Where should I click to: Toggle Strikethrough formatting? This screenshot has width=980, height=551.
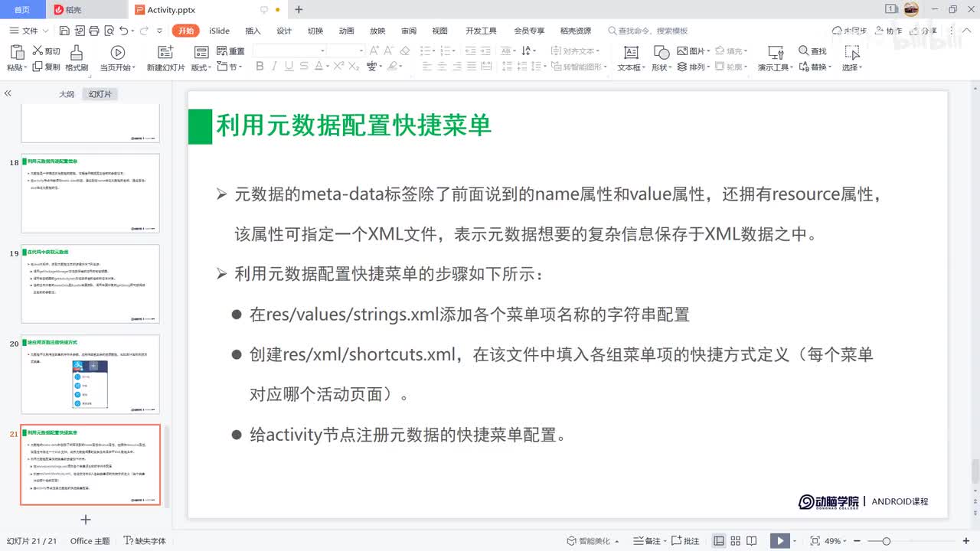(305, 67)
